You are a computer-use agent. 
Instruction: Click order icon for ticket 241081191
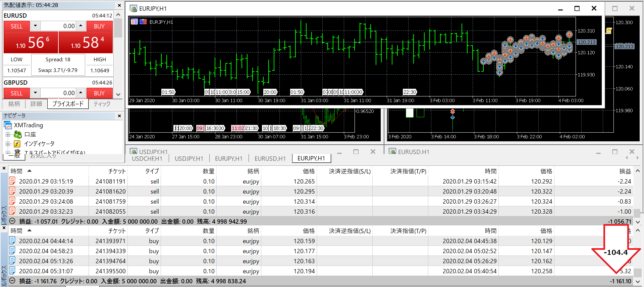[x=12, y=181]
